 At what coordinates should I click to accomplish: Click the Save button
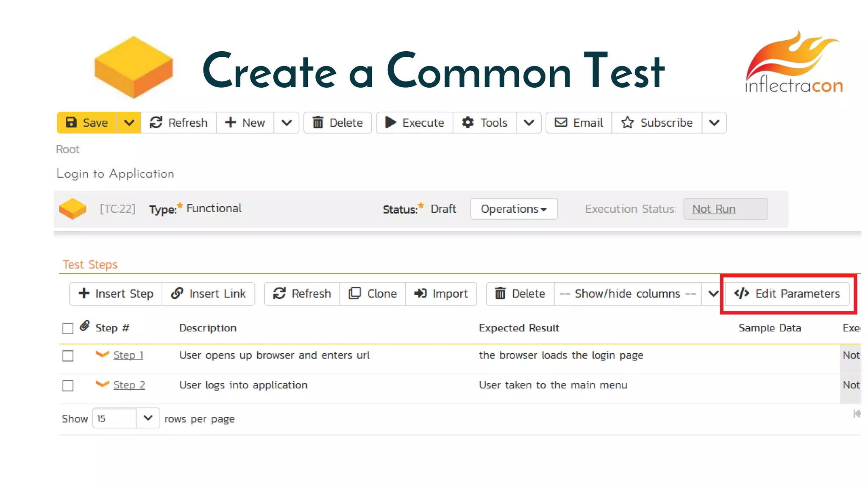(86, 123)
